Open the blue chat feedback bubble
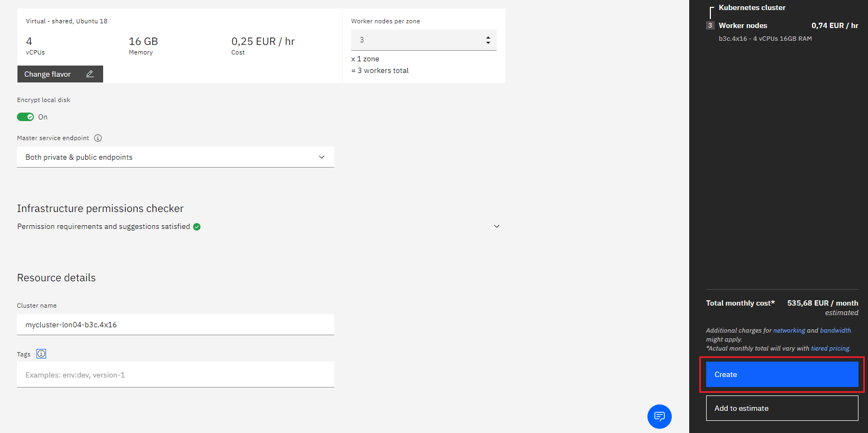The height and width of the screenshot is (433, 868). 659,417
